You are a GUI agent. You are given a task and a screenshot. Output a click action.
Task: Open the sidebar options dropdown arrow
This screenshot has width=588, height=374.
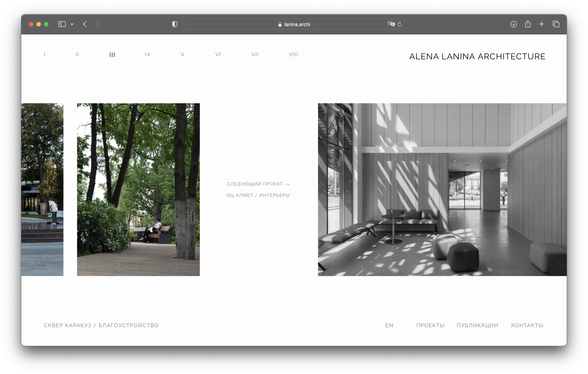[x=72, y=24]
